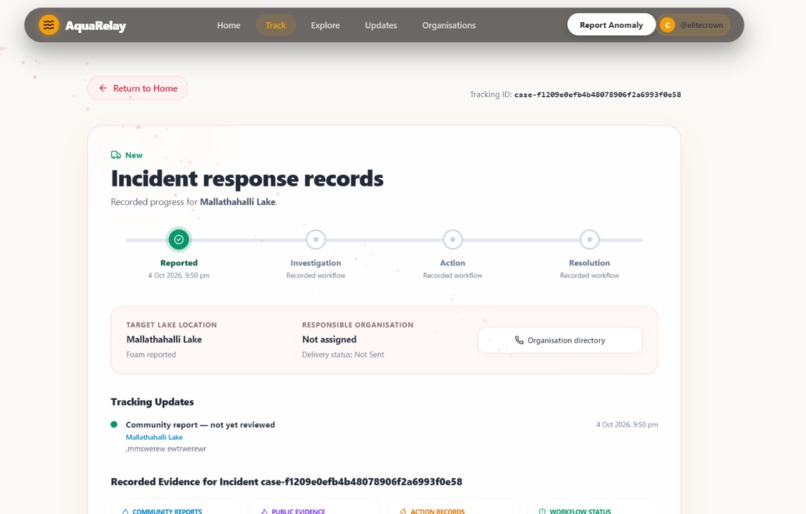Select the Investigation step marker
The width and height of the screenshot is (806, 514).
(x=316, y=240)
